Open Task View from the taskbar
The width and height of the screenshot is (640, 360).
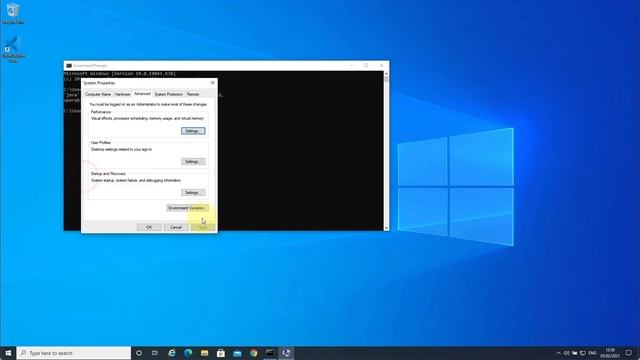155,353
